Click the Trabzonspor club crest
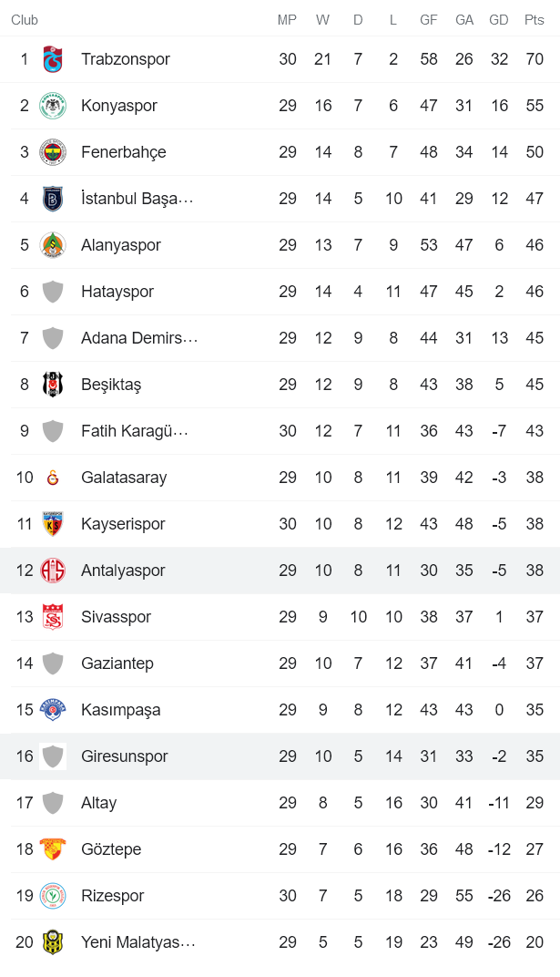 [x=54, y=59]
